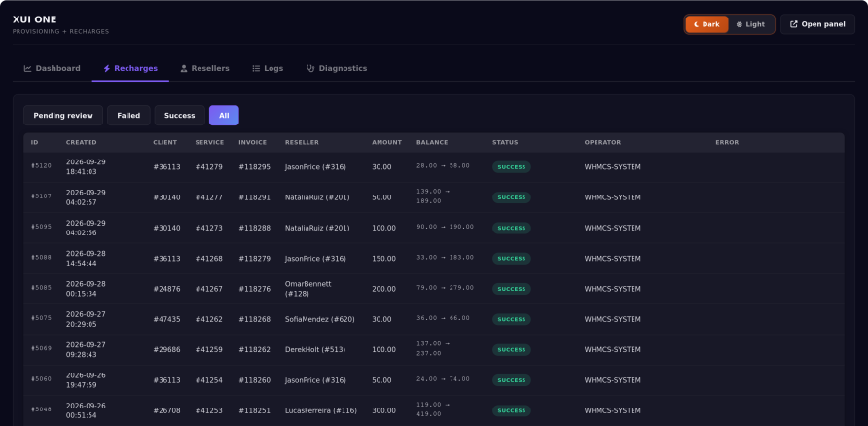This screenshot has height=426, width=868.
Task: Click the amount 150.00
Action: 383,259
